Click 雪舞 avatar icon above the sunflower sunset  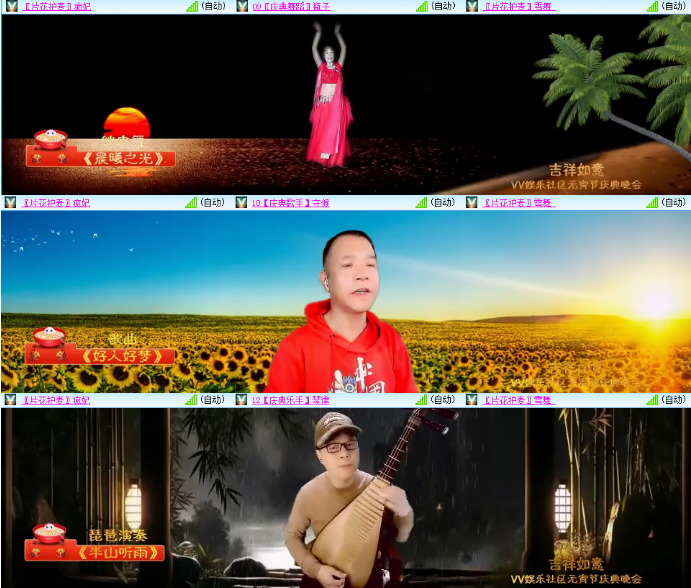pyautogui.click(x=472, y=202)
